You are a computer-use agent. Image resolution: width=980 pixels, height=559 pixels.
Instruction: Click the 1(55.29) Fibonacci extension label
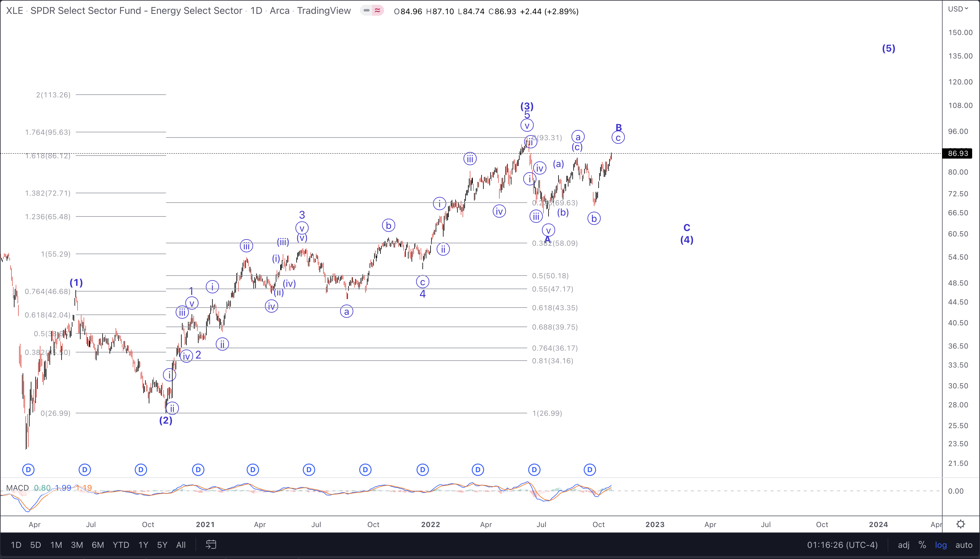point(56,254)
